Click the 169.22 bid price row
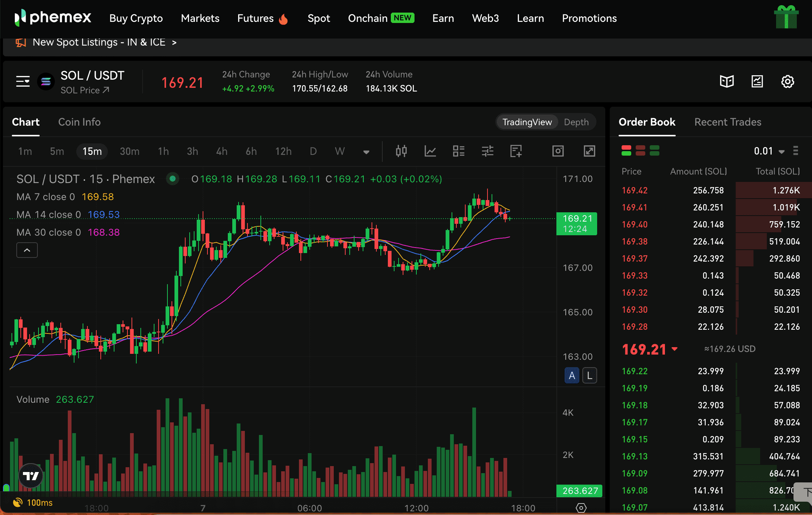This screenshot has height=515, width=812. [710, 371]
